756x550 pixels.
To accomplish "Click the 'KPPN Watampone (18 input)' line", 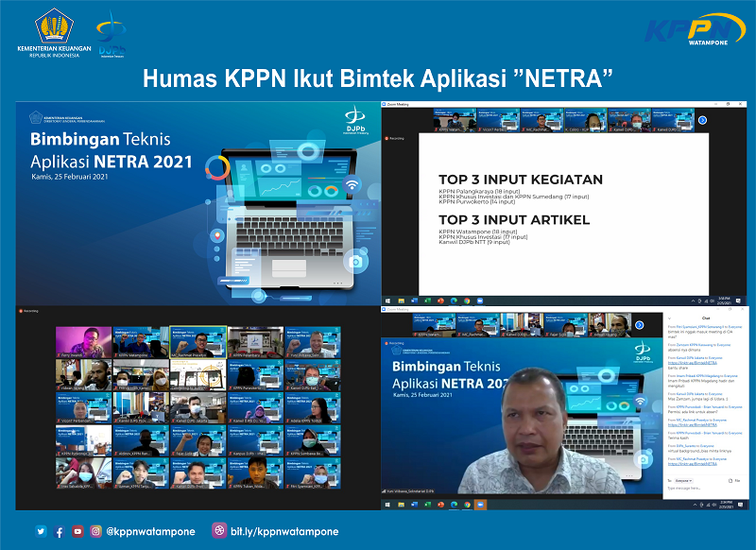I will pyautogui.click(x=478, y=232).
